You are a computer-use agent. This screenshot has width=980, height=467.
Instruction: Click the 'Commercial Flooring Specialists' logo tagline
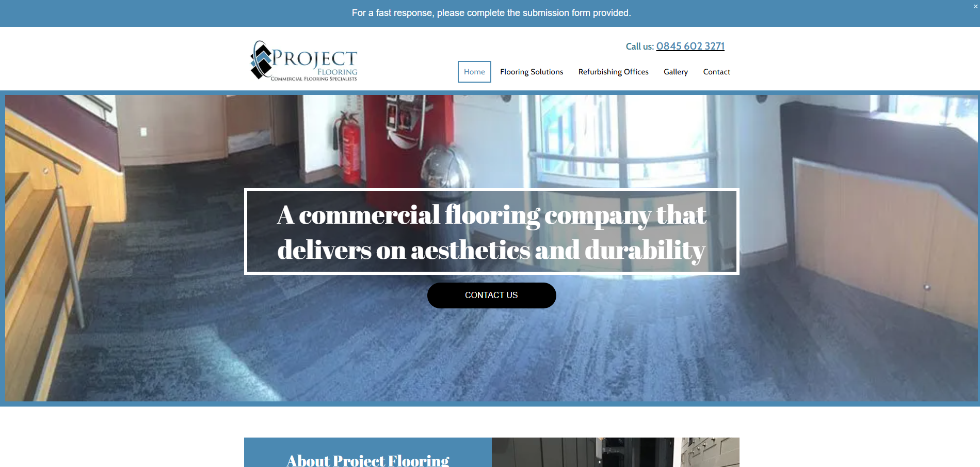tap(314, 79)
